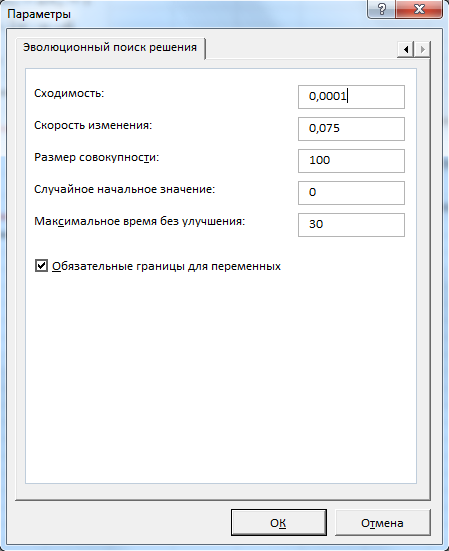Image resolution: width=449 pixels, height=551 pixels.
Task: Select the Случайное начальное значение field
Action: (x=351, y=193)
